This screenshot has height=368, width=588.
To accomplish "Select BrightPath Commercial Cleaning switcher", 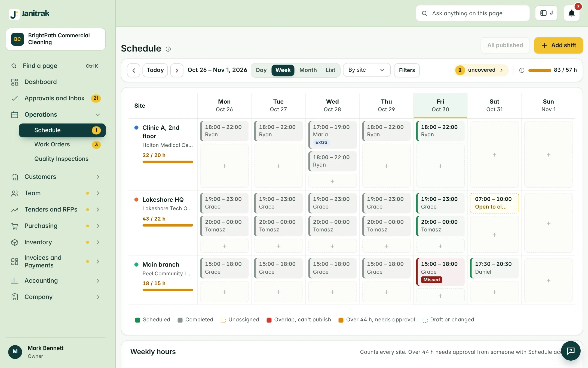I will (x=56, y=39).
